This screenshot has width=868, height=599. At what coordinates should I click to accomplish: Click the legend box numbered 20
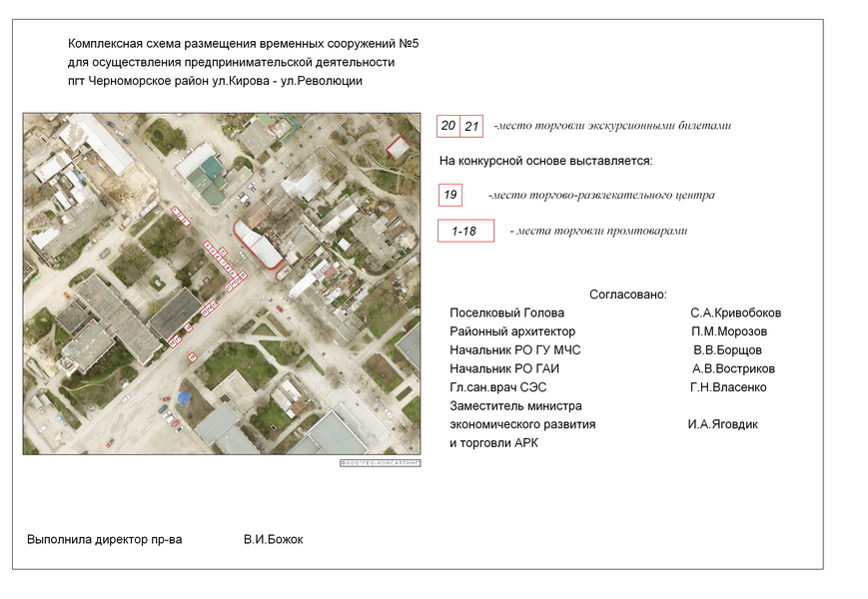(x=448, y=126)
